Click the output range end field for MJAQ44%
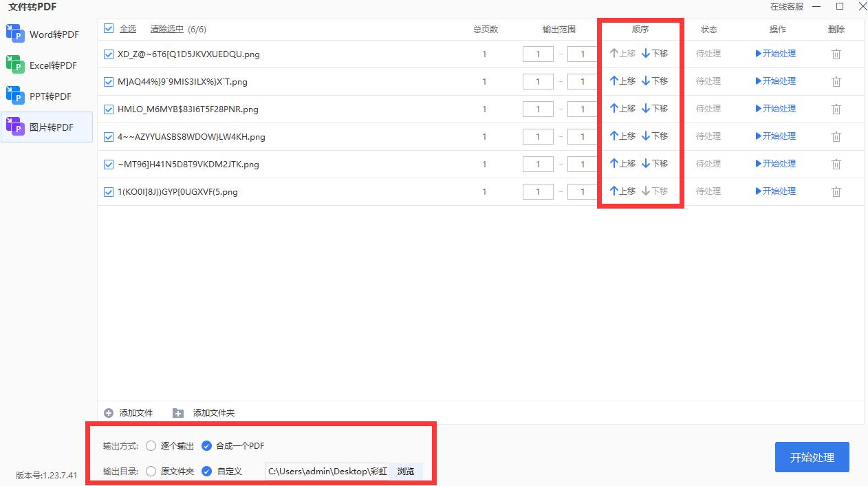Viewport: 868px width, 486px height. coord(583,81)
